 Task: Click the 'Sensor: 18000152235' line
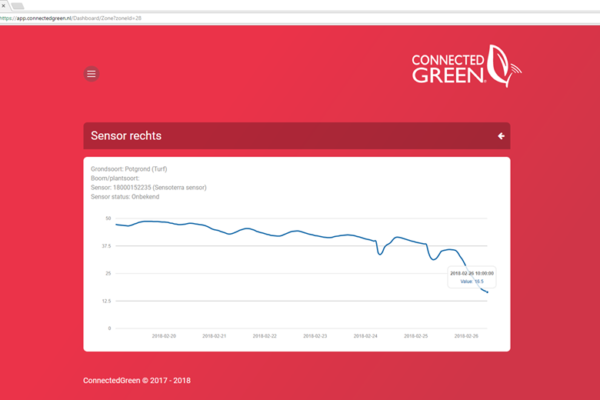(x=148, y=188)
